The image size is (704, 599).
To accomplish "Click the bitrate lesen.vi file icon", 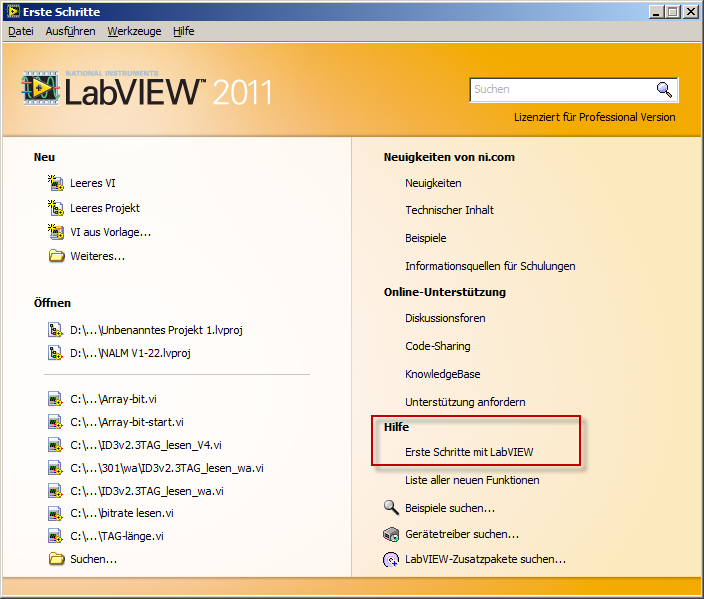I will pos(55,513).
